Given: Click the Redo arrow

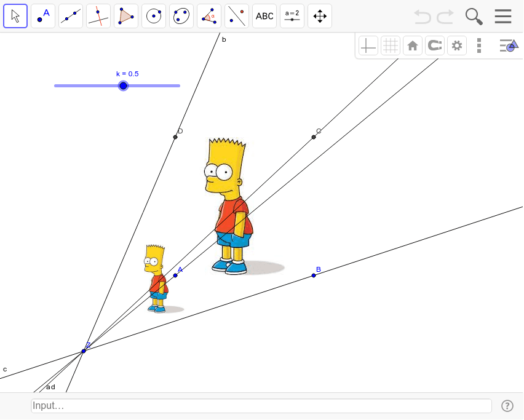Looking at the screenshot, I should click(x=445, y=17).
